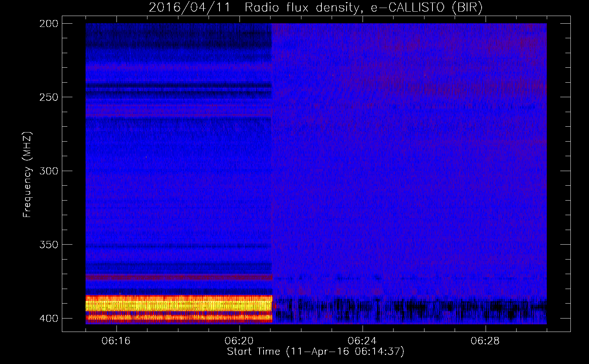Viewport: 589px width, 364px height.
Task: Click the '06:28' time tick label
Action: coord(485,341)
